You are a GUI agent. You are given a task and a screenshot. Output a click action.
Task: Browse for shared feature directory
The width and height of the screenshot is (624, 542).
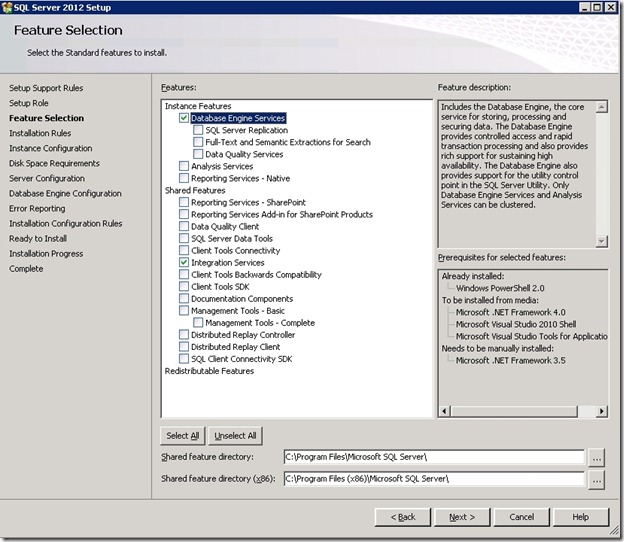click(596, 457)
